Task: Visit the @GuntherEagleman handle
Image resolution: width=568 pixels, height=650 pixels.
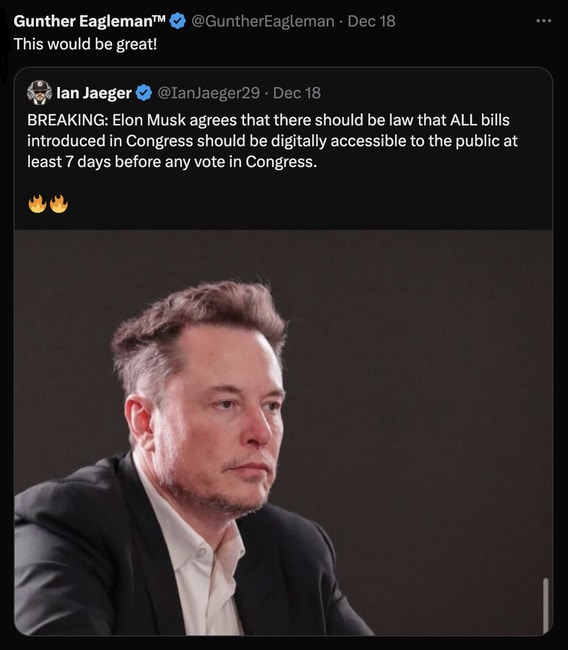Action: click(x=262, y=21)
